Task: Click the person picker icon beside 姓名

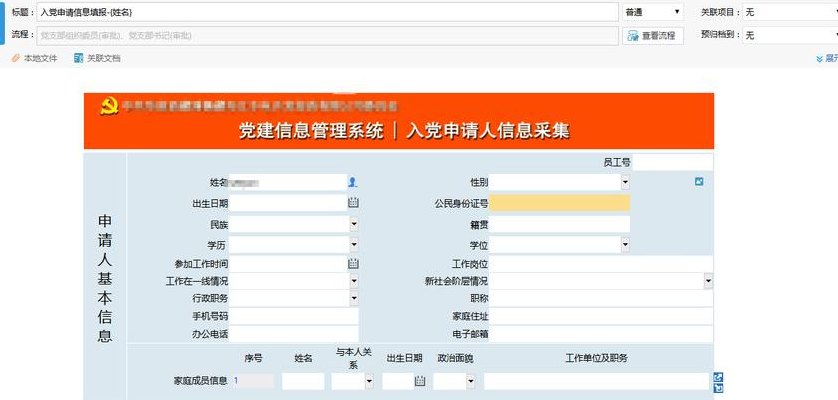Action: [x=352, y=182]
